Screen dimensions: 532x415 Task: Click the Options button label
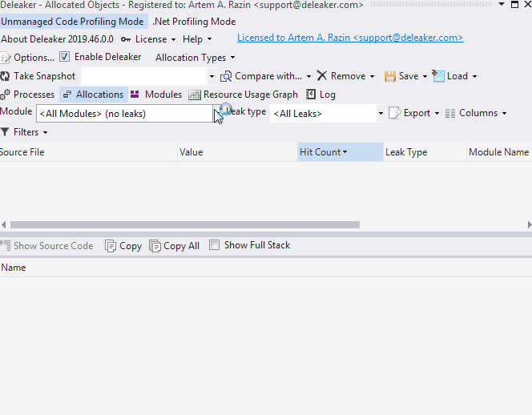click(34, 58)
